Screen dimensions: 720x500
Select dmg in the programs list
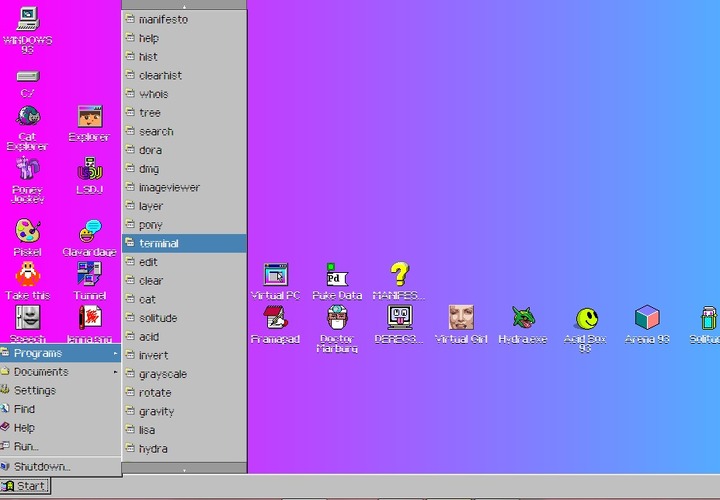(x=184, y=169)
